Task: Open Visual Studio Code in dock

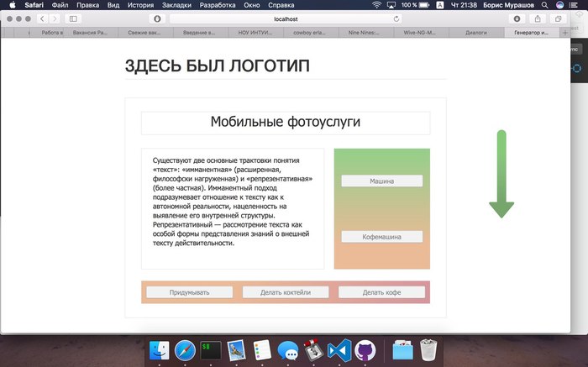Action: tap(339, 350)
